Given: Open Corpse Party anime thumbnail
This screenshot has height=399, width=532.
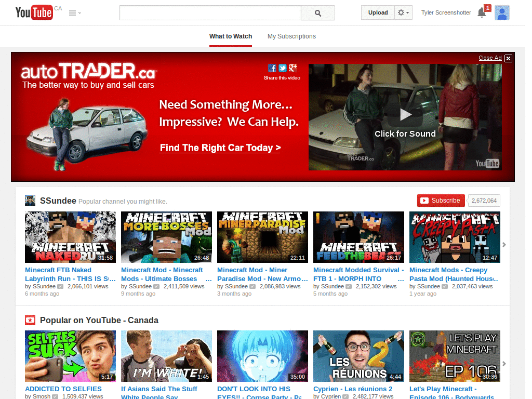Looking at the screenshot, I should coord(262,356).
